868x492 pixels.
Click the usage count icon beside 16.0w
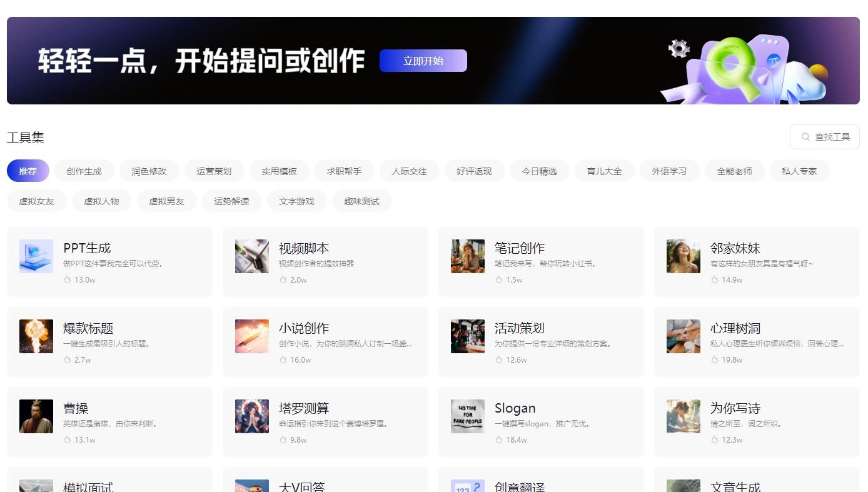(283, 360)
